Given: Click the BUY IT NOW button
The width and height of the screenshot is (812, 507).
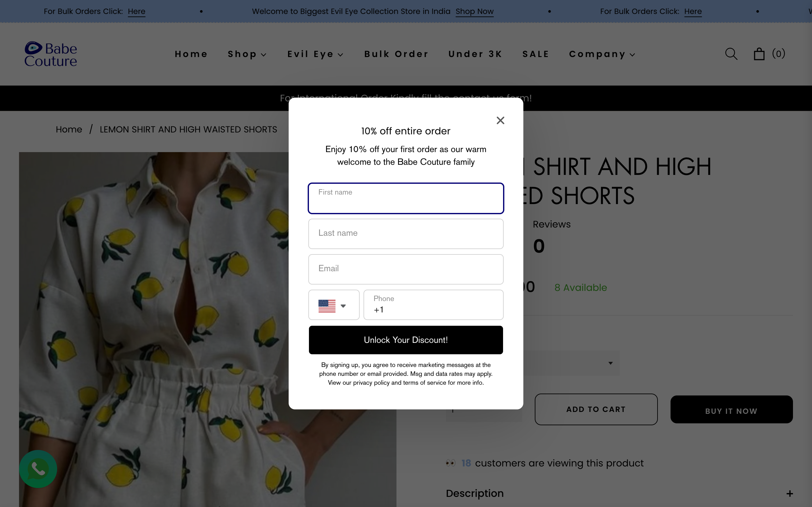Looking at the screenshot, I should (x=731, y=410).
